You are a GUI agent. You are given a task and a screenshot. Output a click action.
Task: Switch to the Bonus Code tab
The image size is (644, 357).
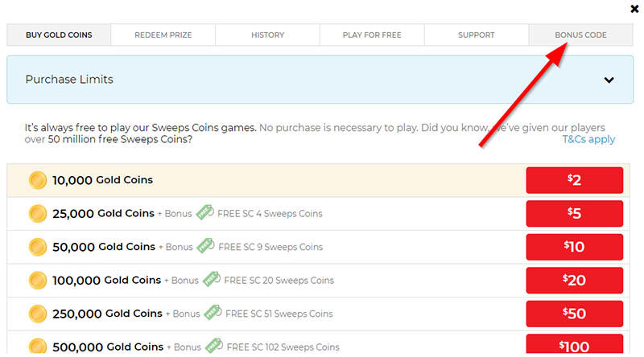point(580,35)
